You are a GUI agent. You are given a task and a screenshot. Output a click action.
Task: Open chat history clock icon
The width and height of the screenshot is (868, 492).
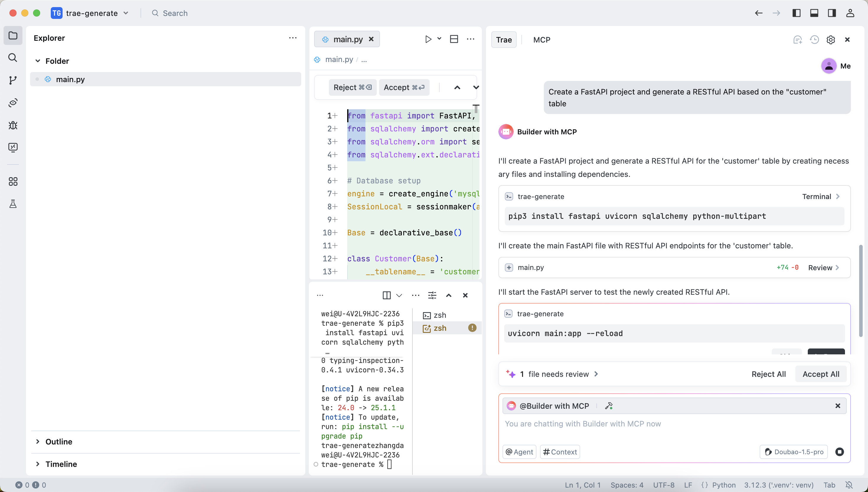tap(814, 40)
